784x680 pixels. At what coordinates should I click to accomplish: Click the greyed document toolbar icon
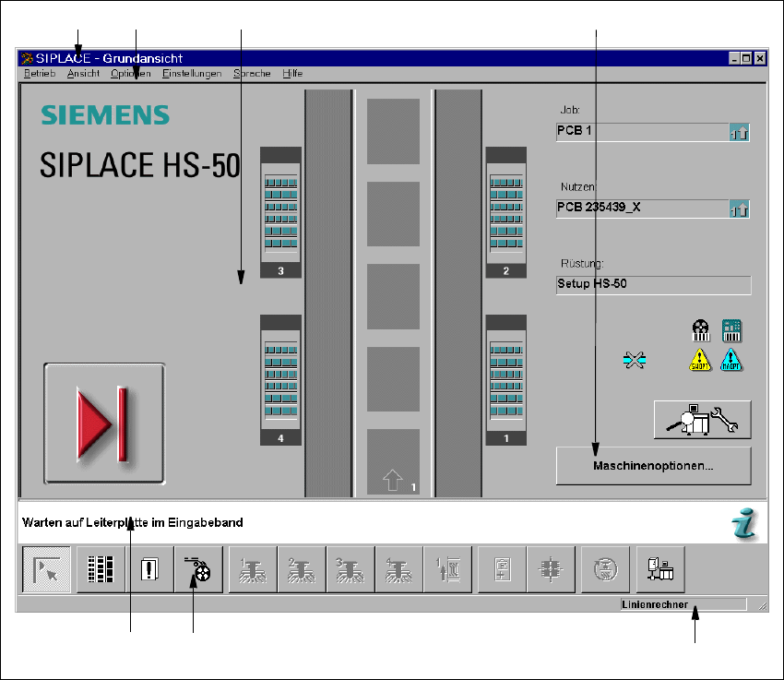(x=502, y=569)
